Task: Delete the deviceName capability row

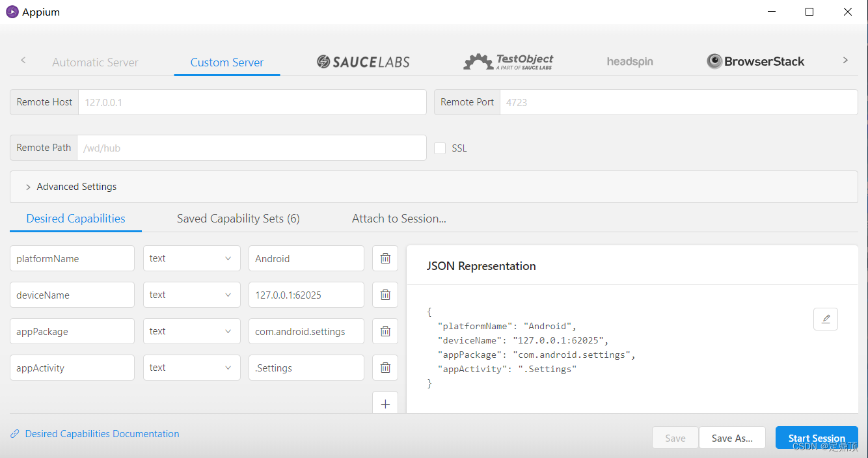Action: coord(385,295)
